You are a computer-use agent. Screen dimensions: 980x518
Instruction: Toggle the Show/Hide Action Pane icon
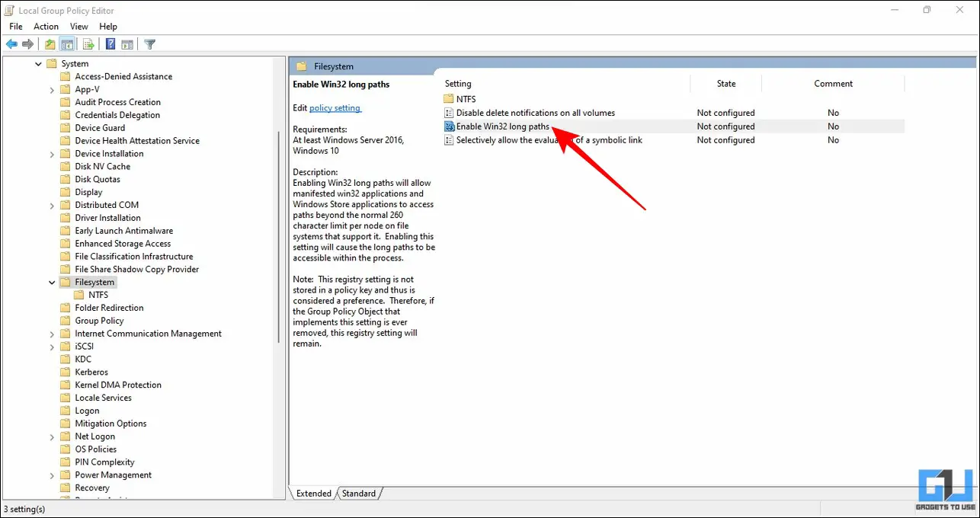(127, 44)
